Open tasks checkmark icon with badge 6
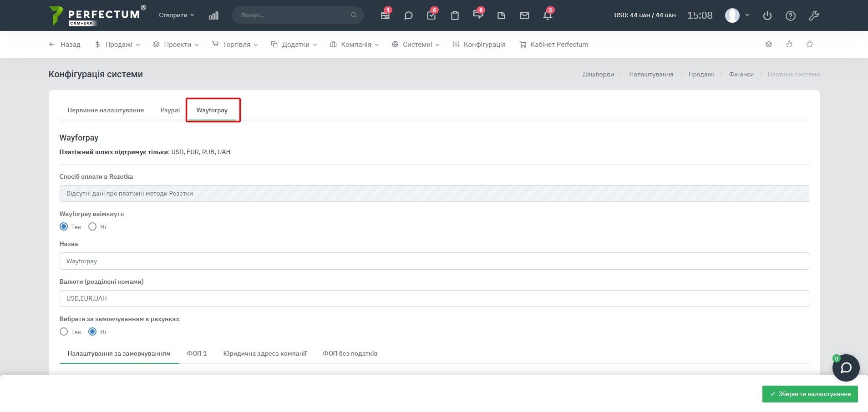Screen dimensions: 868x412 pos(431,15)
